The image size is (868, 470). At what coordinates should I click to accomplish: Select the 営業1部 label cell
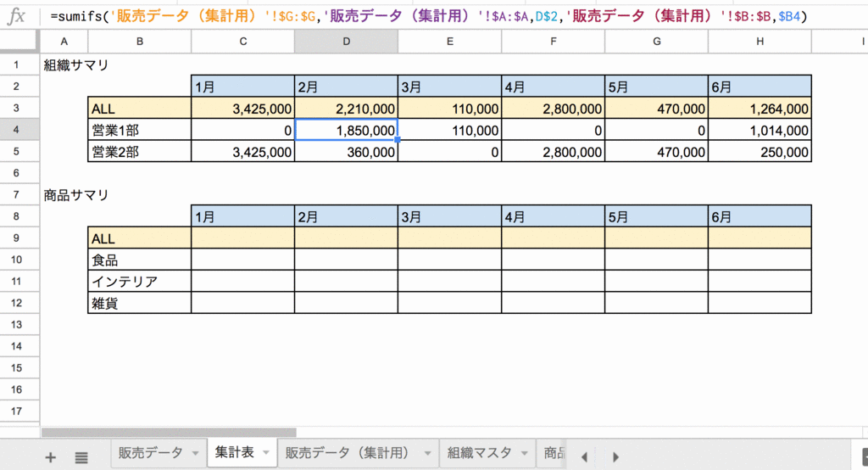tap(140, 130)
